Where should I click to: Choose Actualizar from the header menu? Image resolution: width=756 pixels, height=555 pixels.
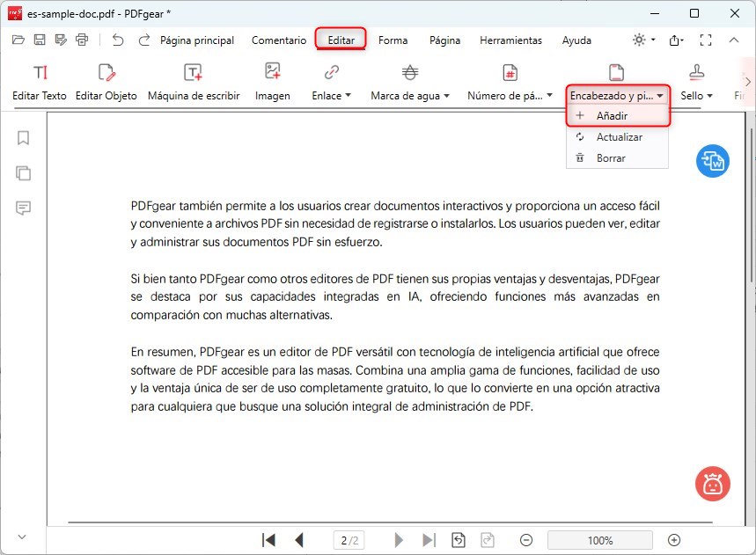click(618, 137)
